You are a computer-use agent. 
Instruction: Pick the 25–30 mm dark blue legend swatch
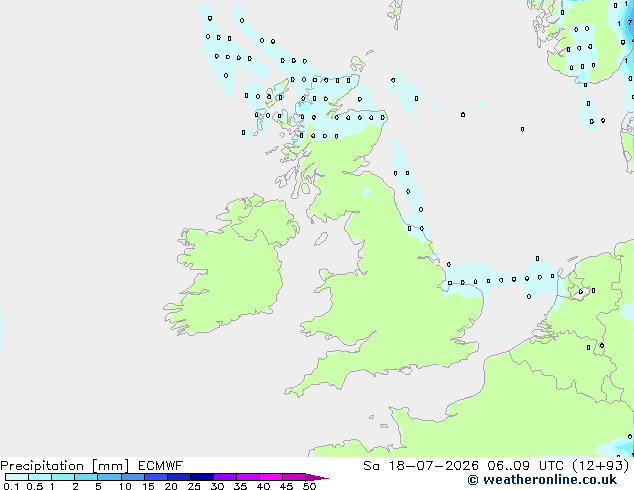click(202, 477)
